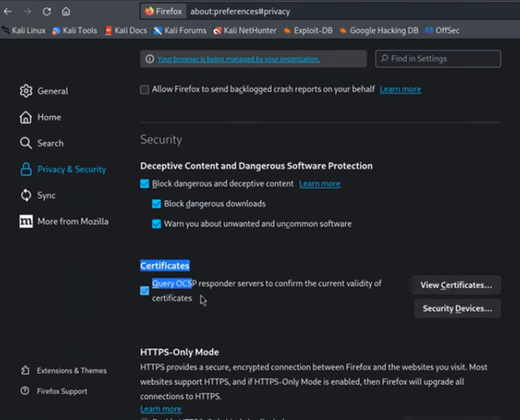This screenshot has width=520, height=420.
Task: Click the highlighted Certificates heading
Action: point(165,265)
